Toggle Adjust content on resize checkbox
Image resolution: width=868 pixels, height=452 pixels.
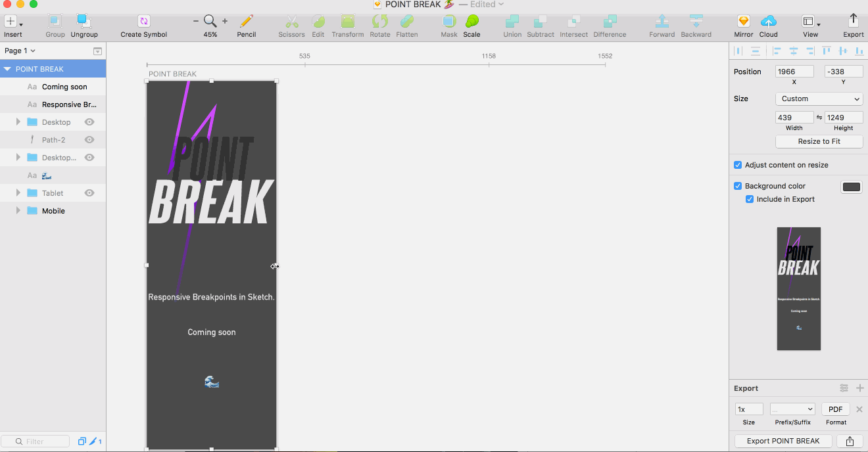(x=738, y=165)
